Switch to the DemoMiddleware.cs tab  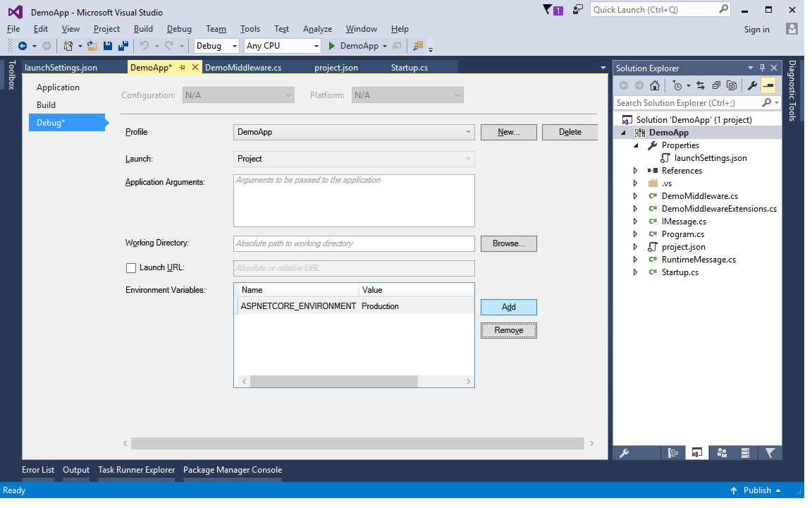click(243, 68)
